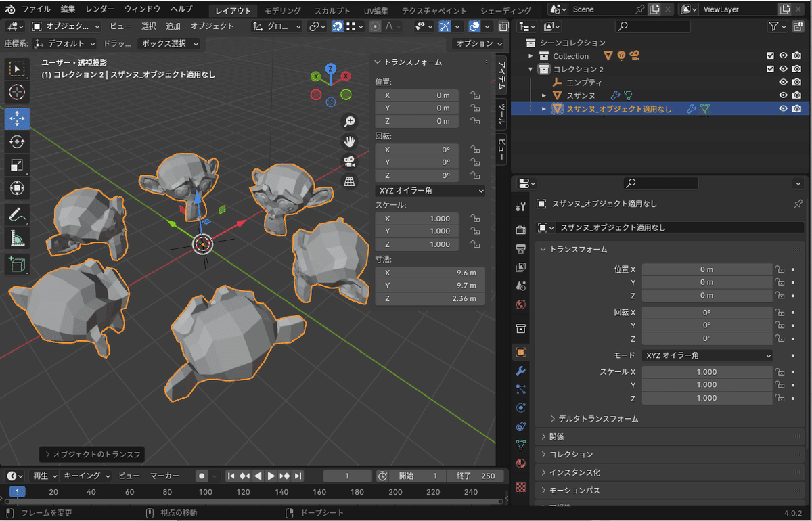812x521 pixels.
Task: Click the outliner search field
Action: (652, 26)
